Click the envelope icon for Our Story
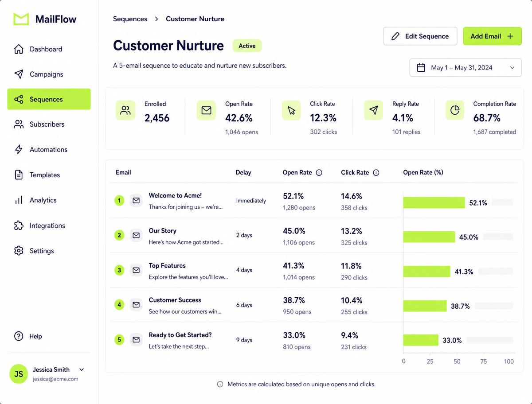 point(136,235)
